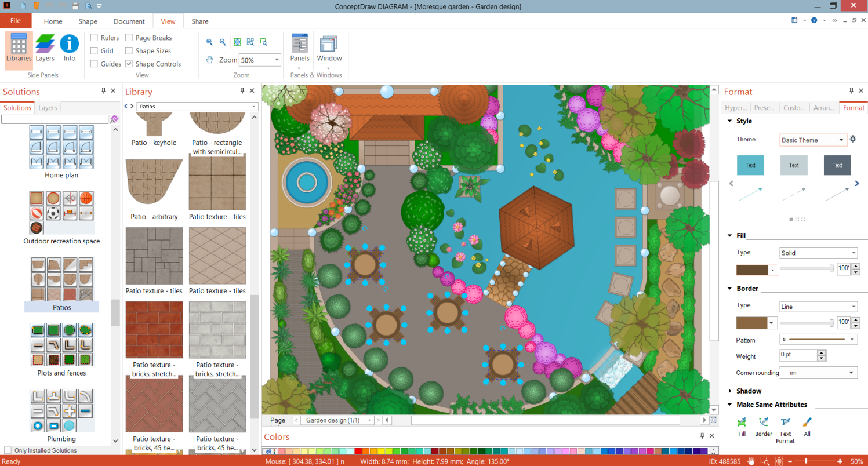Click the brown fill color swatch
The height and width of the screenshot is (466, 868).
pyautogui.click(x=751, y=270)
